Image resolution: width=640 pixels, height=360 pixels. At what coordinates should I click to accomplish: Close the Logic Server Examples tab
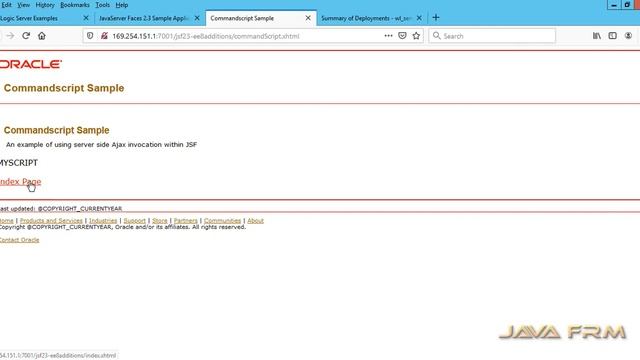(86, 18)
